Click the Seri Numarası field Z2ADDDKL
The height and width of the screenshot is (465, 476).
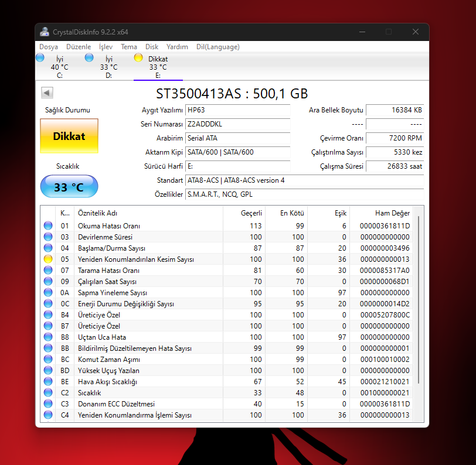tap(237, 124)
